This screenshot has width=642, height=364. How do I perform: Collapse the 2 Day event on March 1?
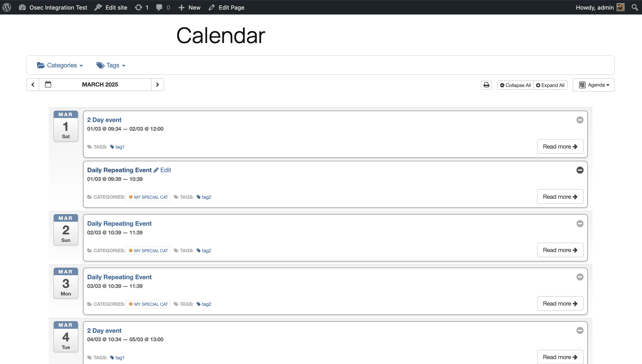[x=580, y=120]
